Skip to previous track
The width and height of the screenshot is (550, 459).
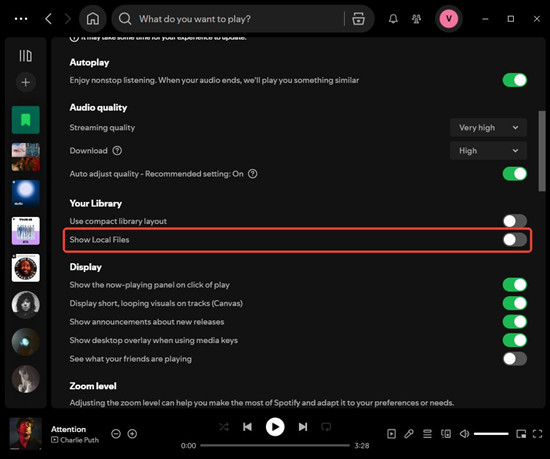pyautogui.click(x=247, y=427)
